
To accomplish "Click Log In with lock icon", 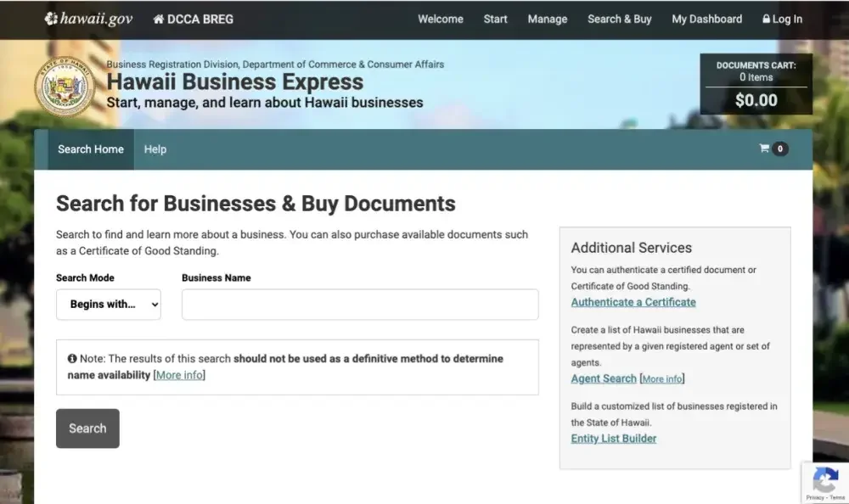I will 783,19.
